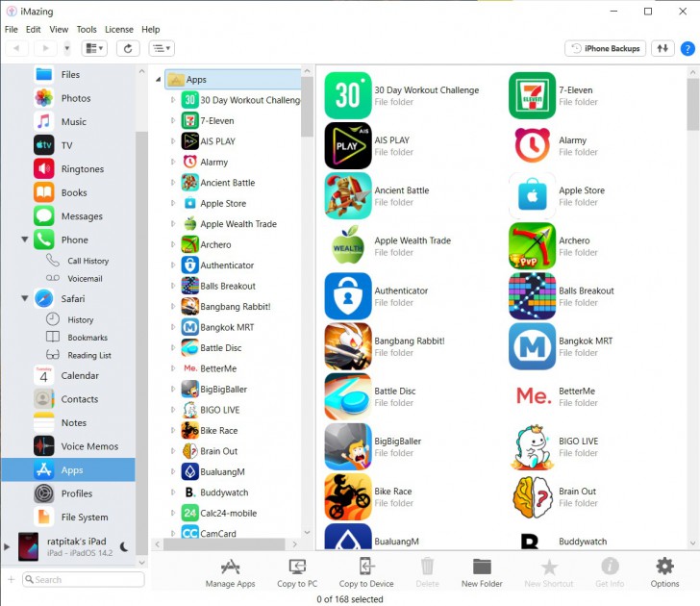Open Voice Memos in sidebar
The height and width of the screenshot is (606, 700).
point(89,446)
